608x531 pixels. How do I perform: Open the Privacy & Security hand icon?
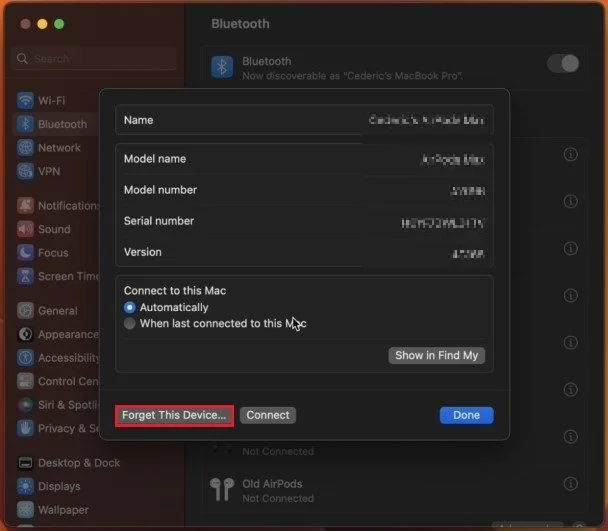point(25,428)
